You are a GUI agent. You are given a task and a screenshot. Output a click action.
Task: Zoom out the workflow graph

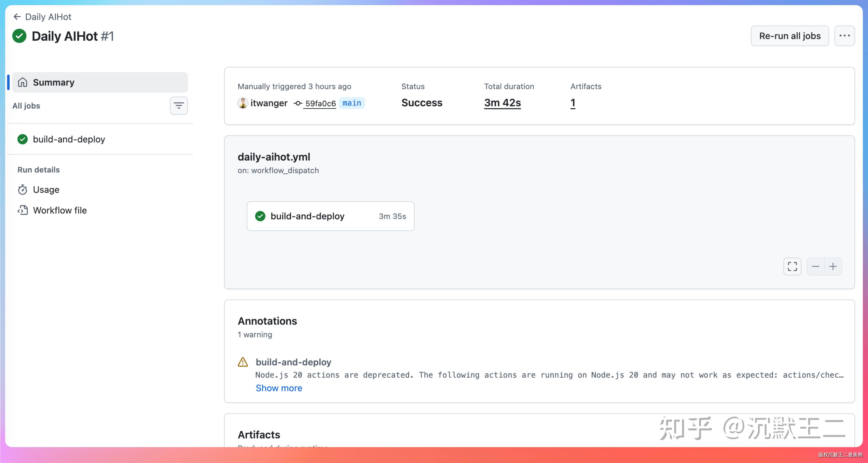tap(815, 266)
